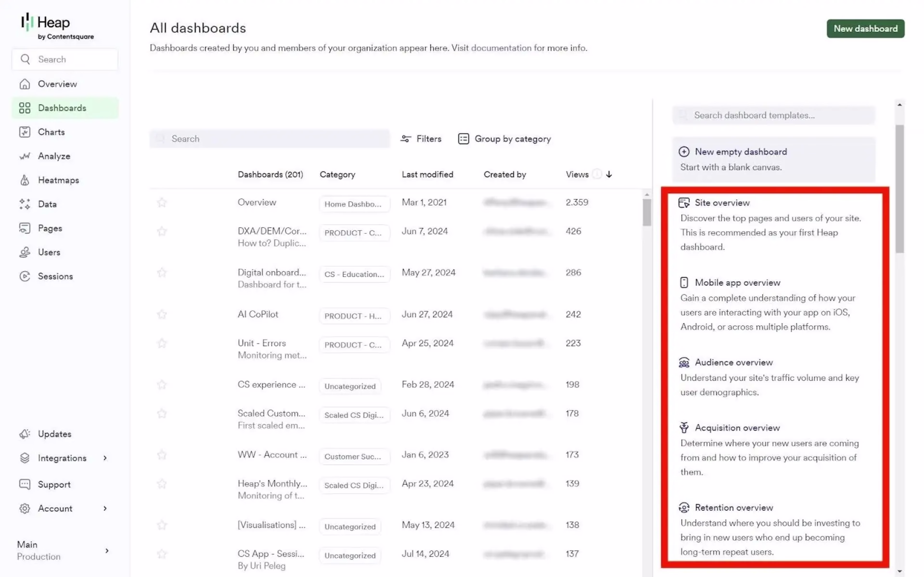The height and width of the screenshot is (577, 924).
Task: Open the Updates megaphone icon
Action: (25, 434)
